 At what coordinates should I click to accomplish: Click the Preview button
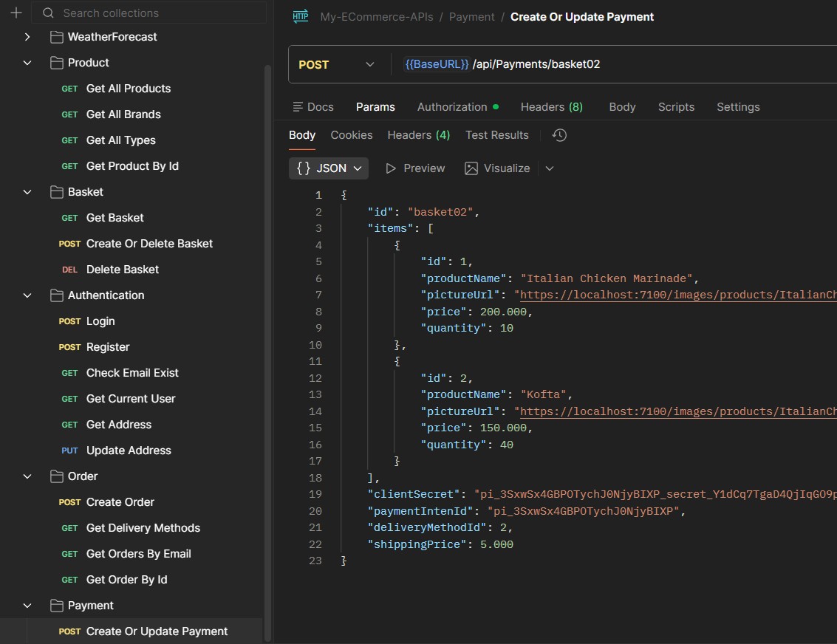[415, 168]
